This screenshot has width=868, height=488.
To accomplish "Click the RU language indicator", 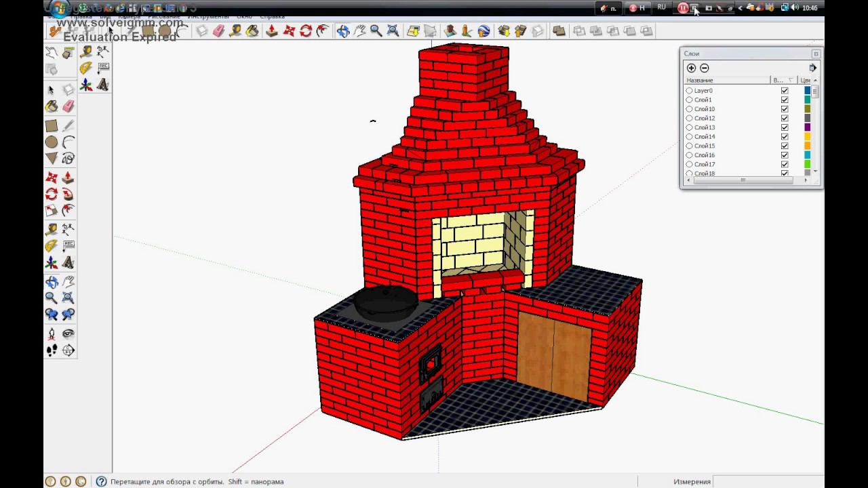I will click(x=661, y=7).
